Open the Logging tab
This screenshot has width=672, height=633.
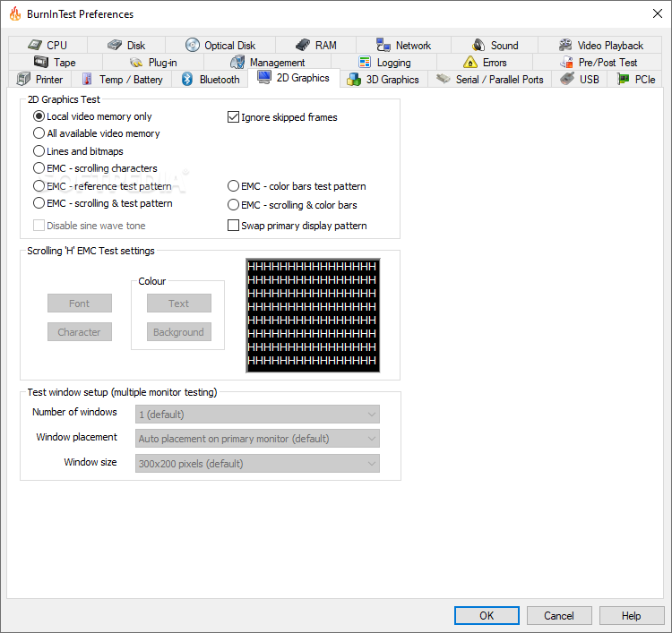(x=384, y=62)
